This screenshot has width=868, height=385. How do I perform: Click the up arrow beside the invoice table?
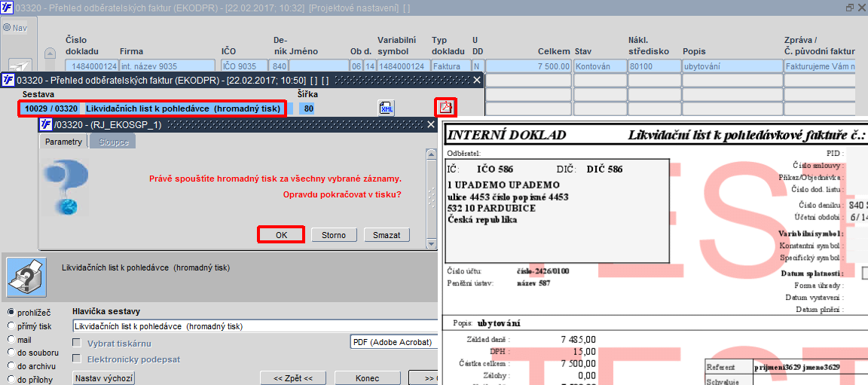pos(50,53)
